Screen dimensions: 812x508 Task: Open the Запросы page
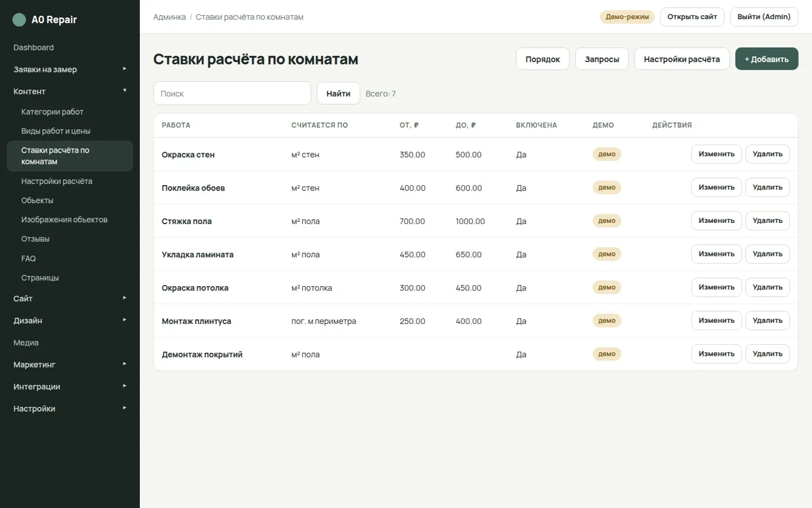coord(602,59)
